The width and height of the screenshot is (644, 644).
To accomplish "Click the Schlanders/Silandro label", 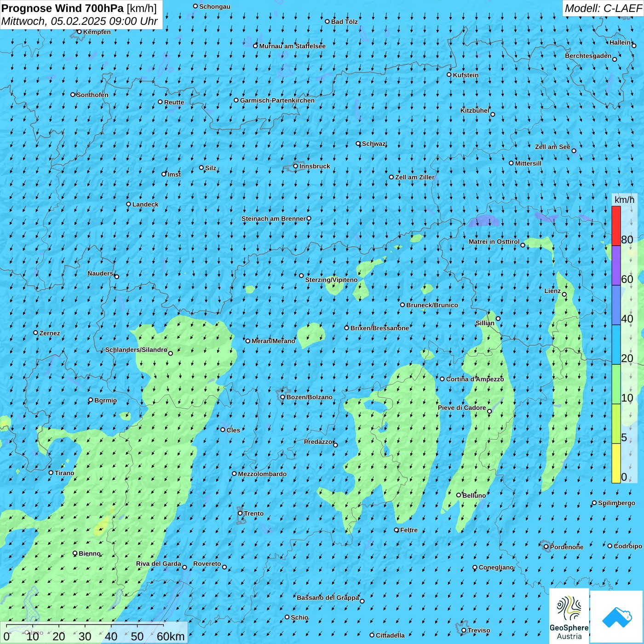I will [136, 350].
